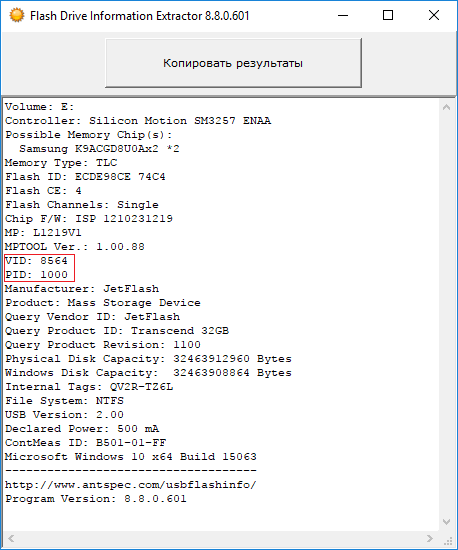Screen dimensions: 458x550
Task: Click the MPTOOL Ver. 1.00.88 line
Action: click(x=75, y=247)
